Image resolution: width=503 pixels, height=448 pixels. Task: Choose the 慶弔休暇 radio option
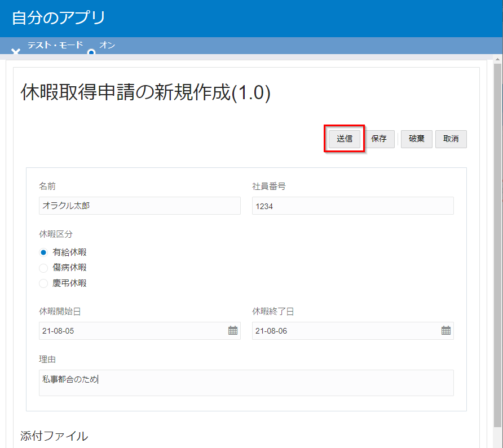(43, 283)
